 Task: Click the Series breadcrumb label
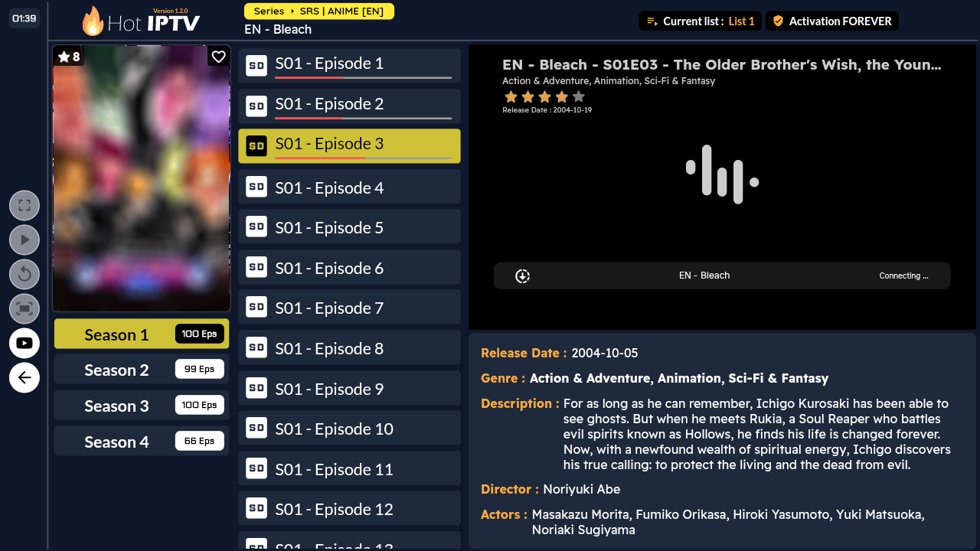[x=269, y=11]
